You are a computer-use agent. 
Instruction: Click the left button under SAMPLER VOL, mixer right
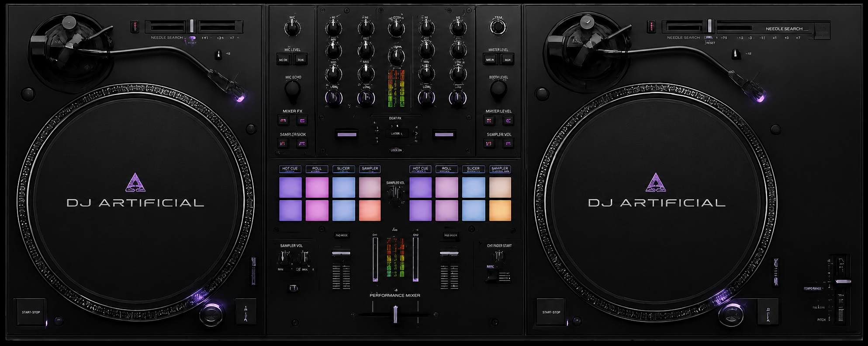tap(489, 143)
